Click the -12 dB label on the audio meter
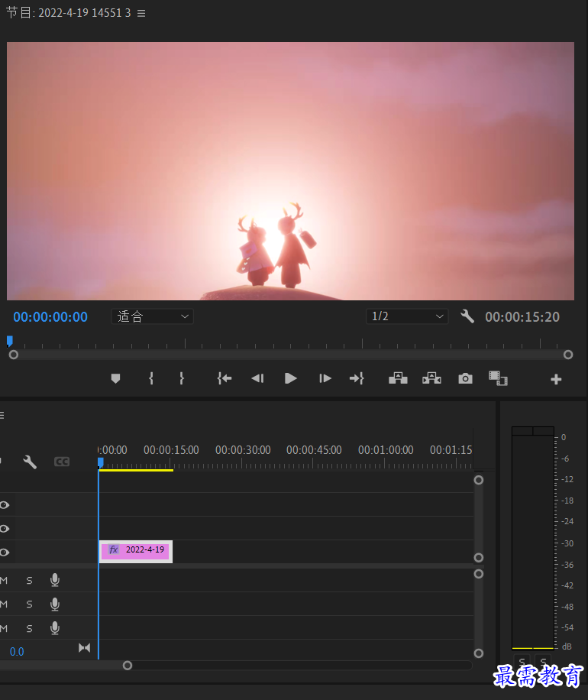588x700 pixels. coord(567,479)
